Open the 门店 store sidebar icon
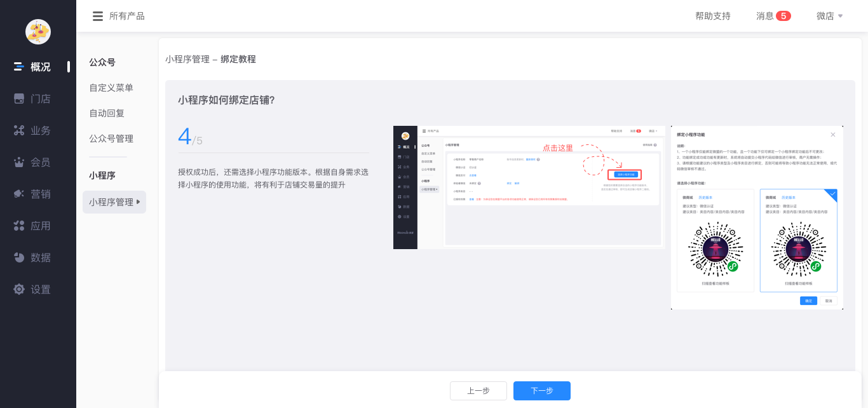 pyautogui.click(x=19, y=99)
